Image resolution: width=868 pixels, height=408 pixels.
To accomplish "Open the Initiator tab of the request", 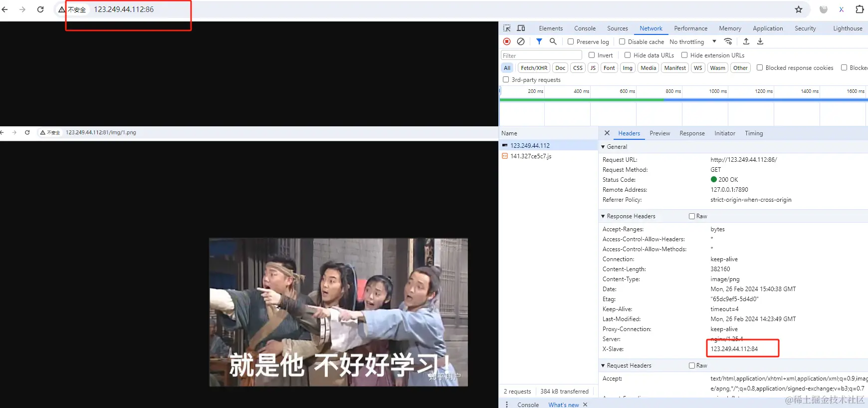I will [725, 133].
